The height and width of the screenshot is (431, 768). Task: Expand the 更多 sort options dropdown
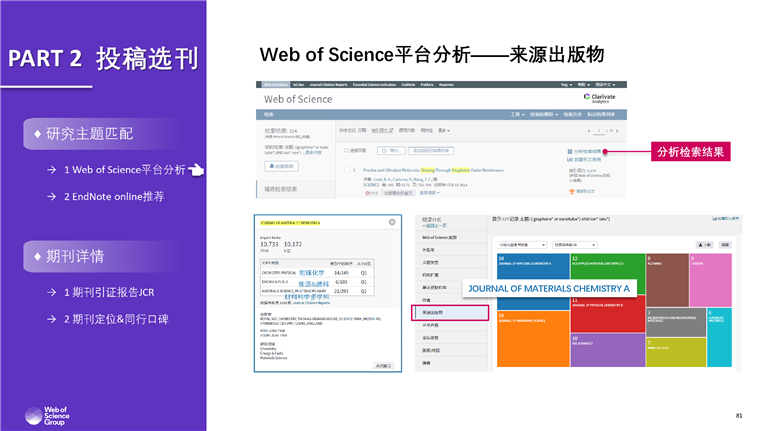[x=444, y=131]
